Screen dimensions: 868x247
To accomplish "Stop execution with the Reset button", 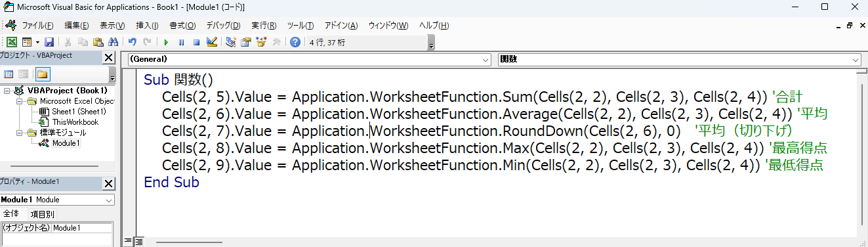I will coord(196,42).
